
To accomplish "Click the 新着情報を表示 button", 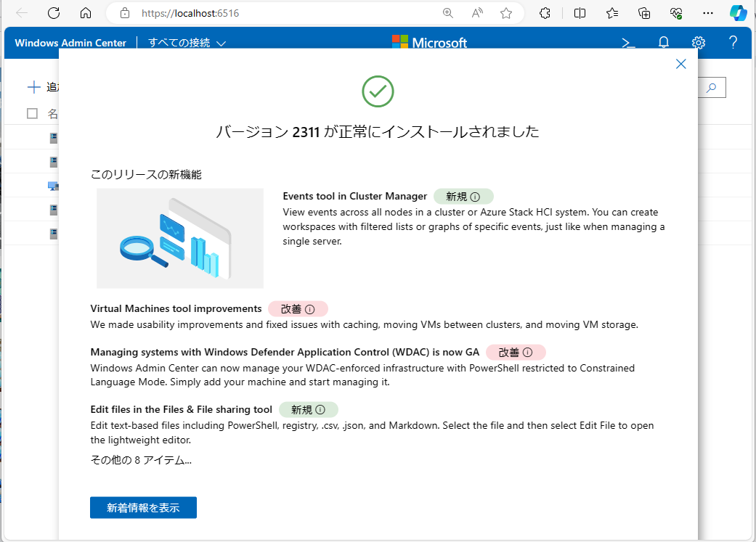I will click(143, 508).
